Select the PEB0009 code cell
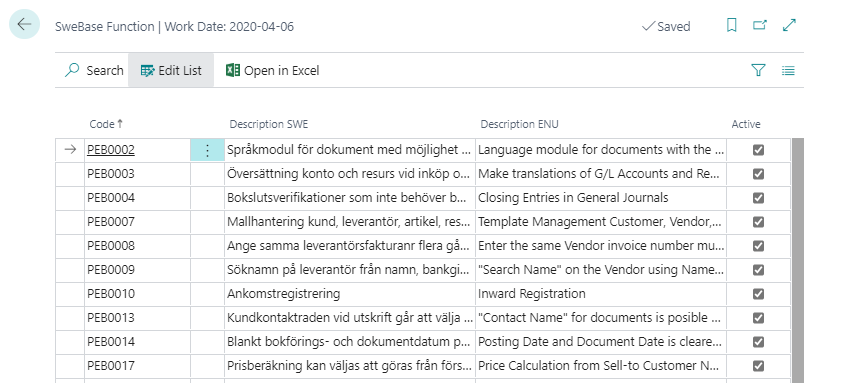The height and width of the screenshot is (383, 859). 138,270
